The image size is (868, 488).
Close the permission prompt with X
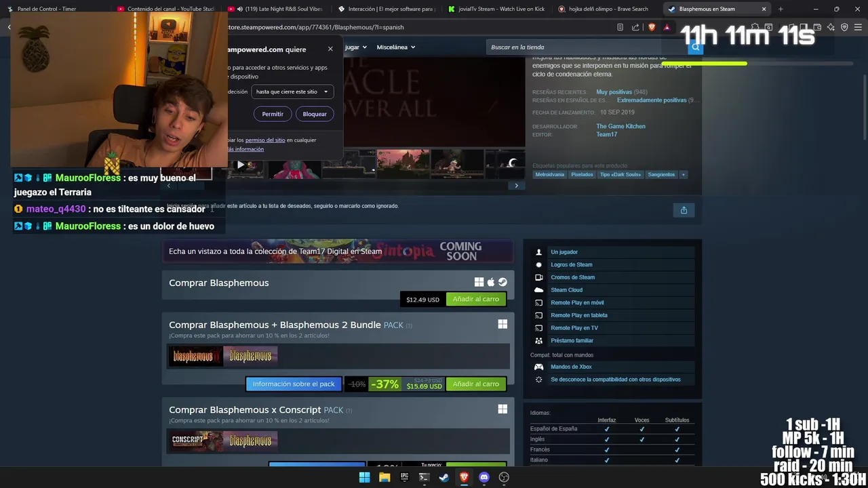coord(330,49)
